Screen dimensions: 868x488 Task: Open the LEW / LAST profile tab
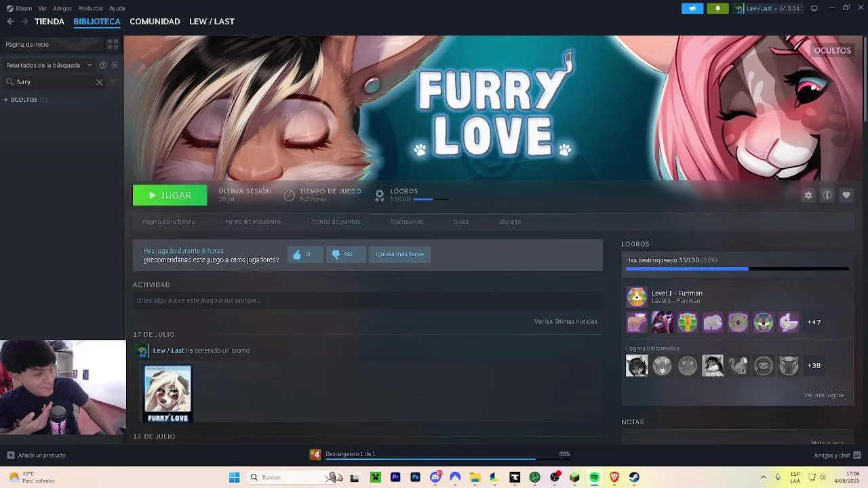pos(212,22)
